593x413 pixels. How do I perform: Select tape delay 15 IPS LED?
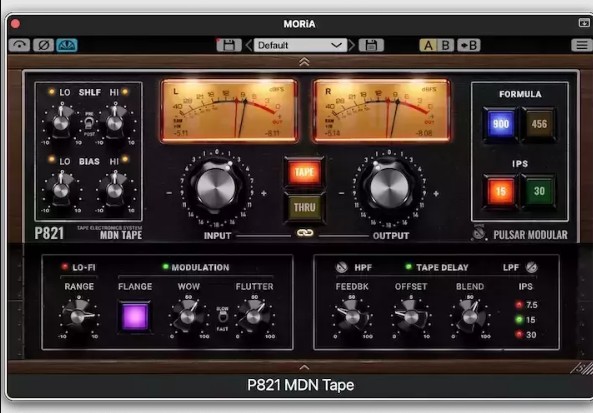(519, 320)
